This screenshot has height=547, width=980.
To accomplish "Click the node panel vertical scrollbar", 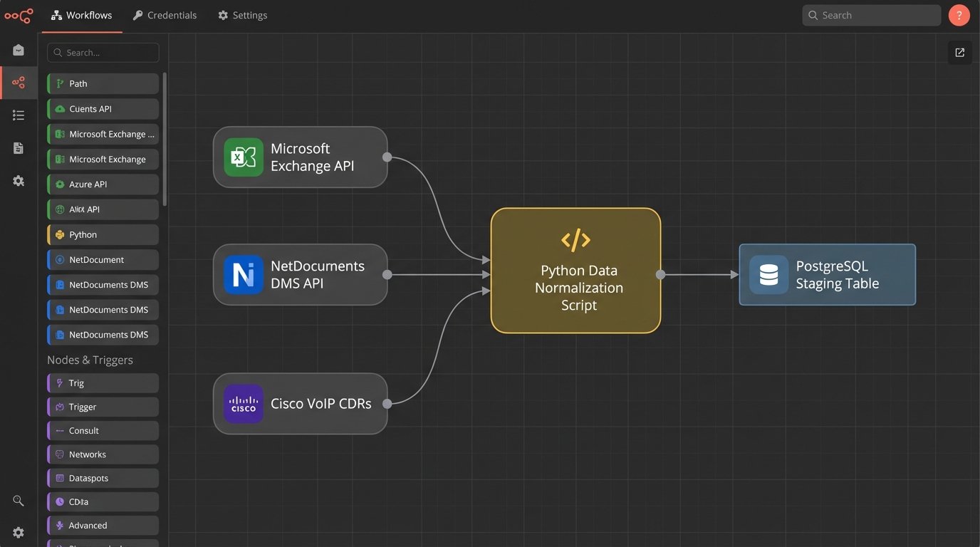I will 165,139.
